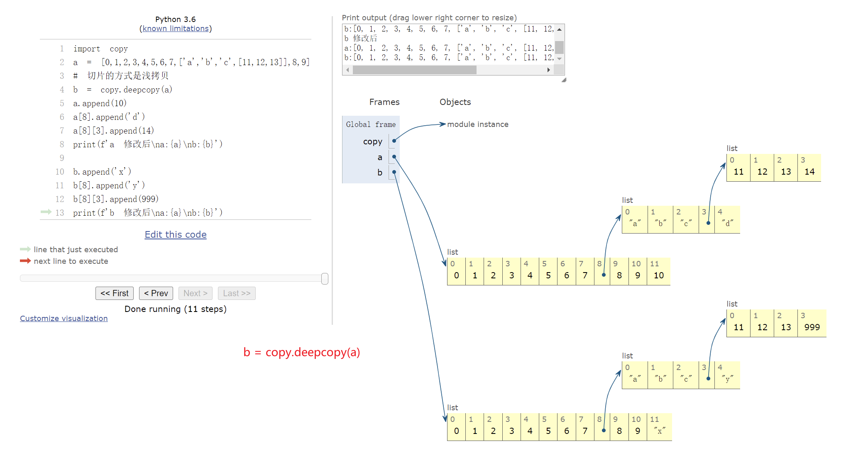868x453 pixels.
Task: Click the scroll-left arrow in print output
Action: click(348, 70)
